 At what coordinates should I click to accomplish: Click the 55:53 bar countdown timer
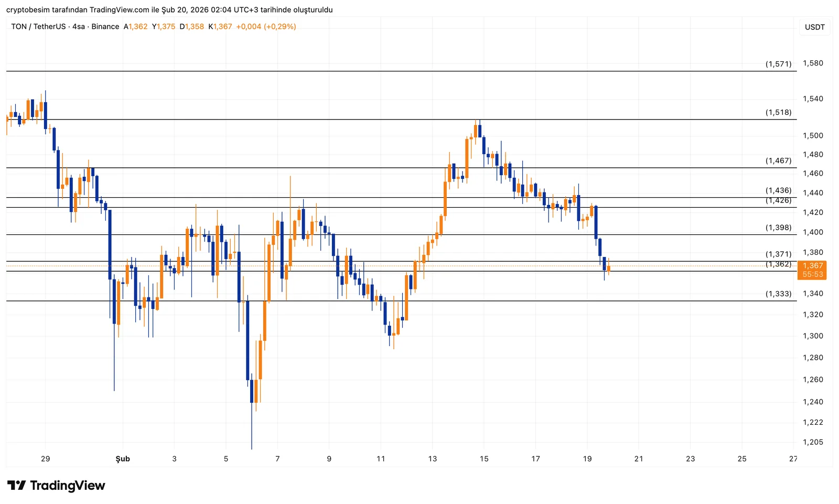pos(812,274)
